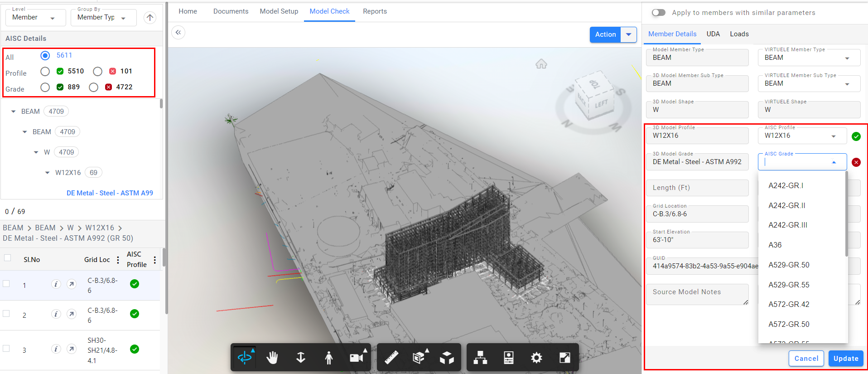The width and height of the screenshot is (868, 374).
Task: Click the Home view house icon
Action: (x=541, y=64)
